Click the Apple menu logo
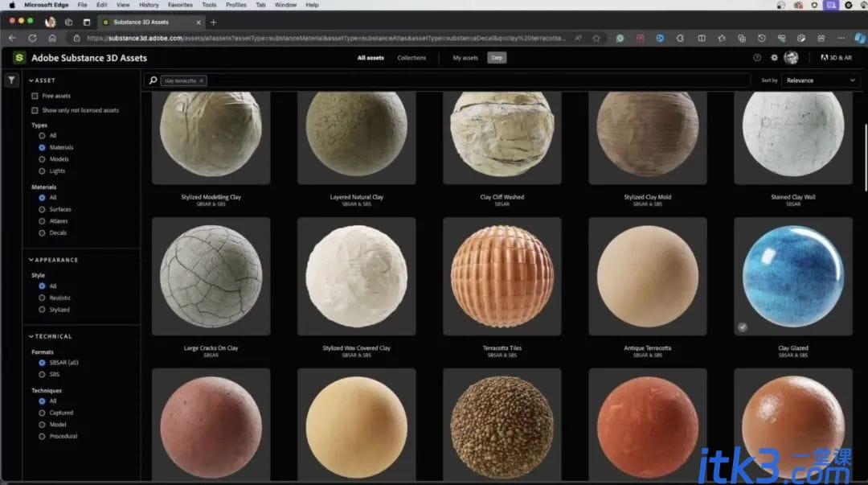Screen dimensions: 868x485 pos(12,5)
